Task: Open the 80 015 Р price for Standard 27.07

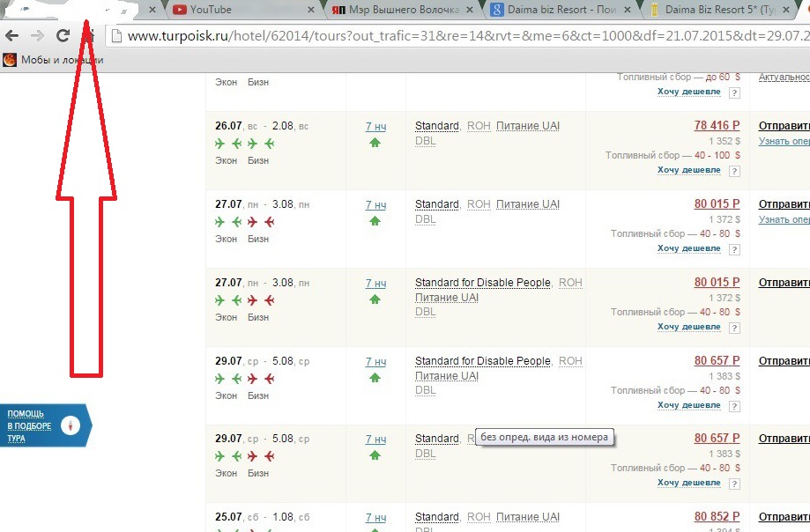Action: [x=717, y=203]
